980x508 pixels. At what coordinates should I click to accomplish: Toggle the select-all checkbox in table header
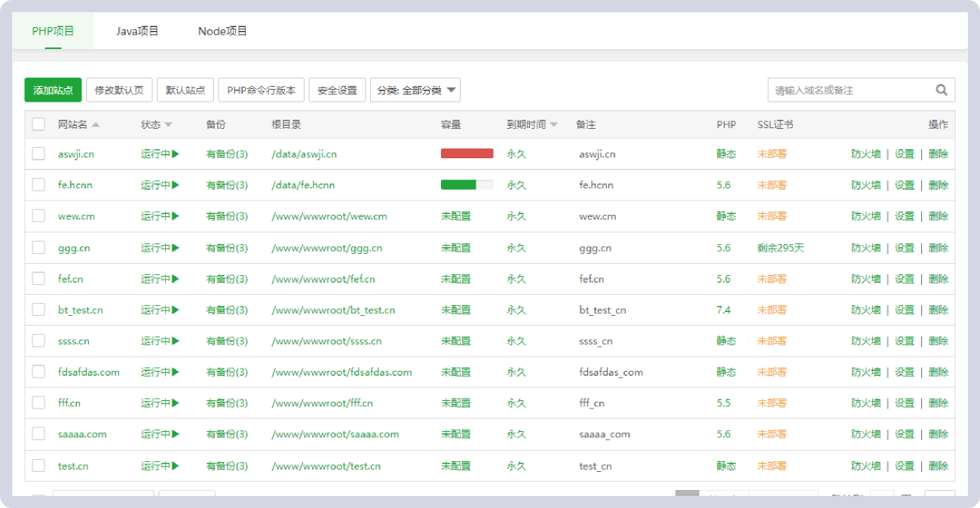point(38,124)
